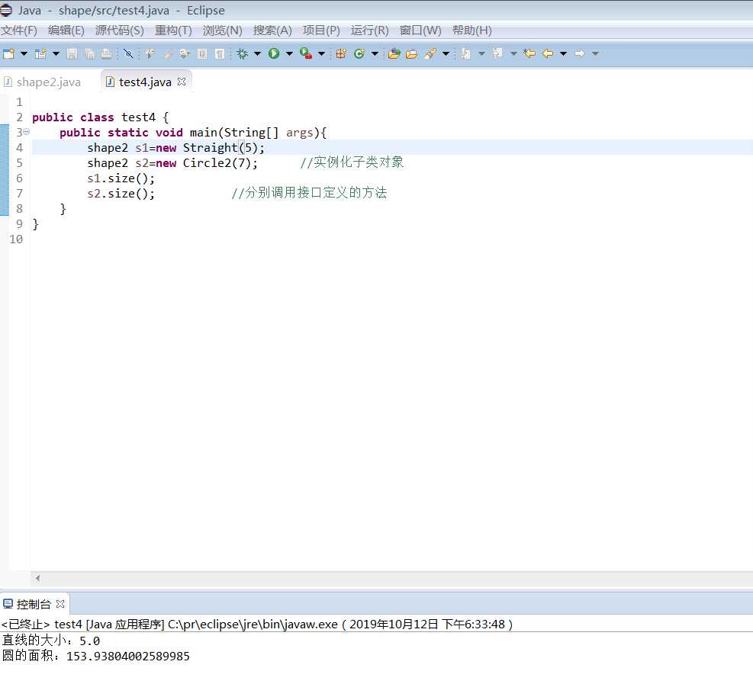The width and height of the screenshot is (753, 700).
Task: Toggle Skip All Breakpoints icon
Action: pyautogui.click(x=128, y=54)
